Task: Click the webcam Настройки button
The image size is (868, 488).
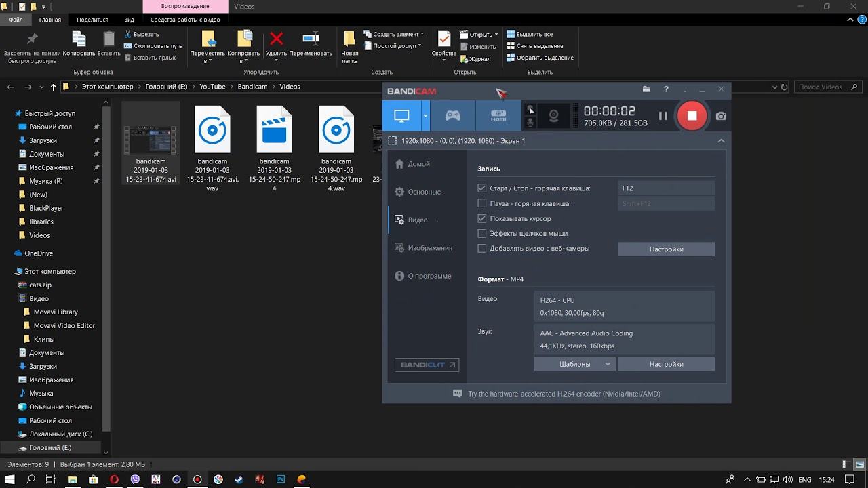Action: (x=665, y=249)
